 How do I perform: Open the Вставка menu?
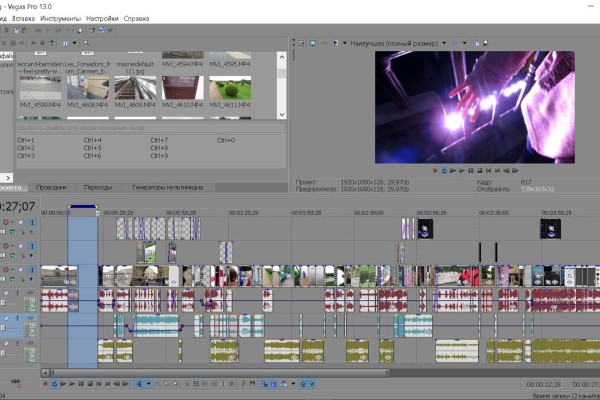pos(24,18)
